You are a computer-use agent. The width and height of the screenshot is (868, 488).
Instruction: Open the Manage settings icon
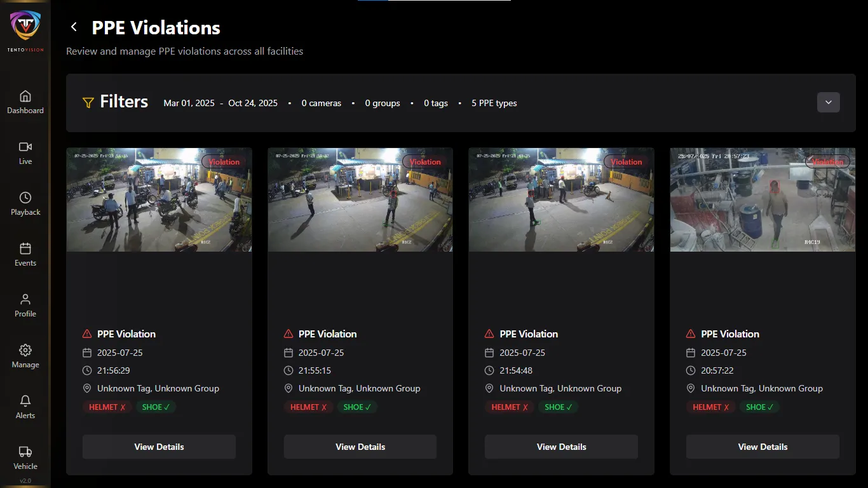click(25, 356)
